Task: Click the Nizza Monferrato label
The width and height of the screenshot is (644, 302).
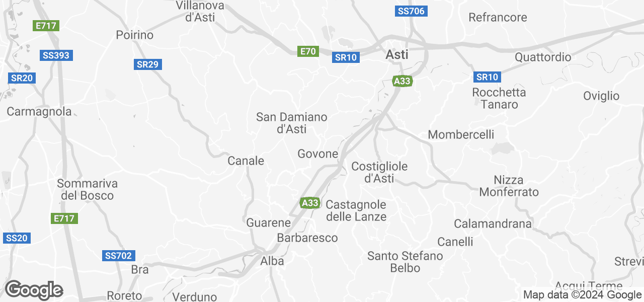Action: pos(509,186)
